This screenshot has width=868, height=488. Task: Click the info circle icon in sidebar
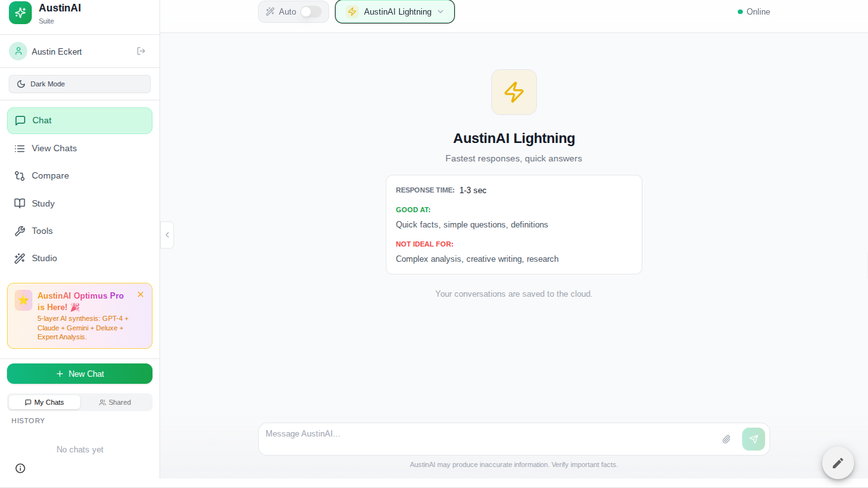pos(20,468)
